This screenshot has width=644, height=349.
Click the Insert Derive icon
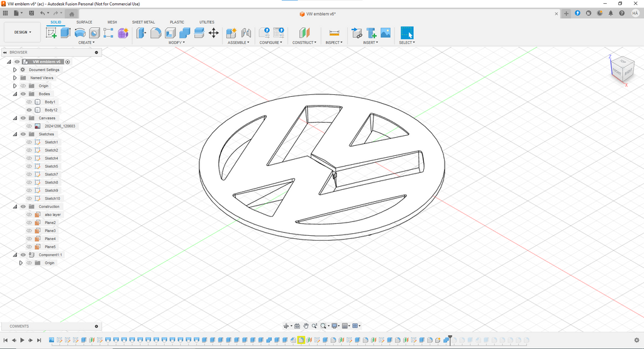point(357,33)
